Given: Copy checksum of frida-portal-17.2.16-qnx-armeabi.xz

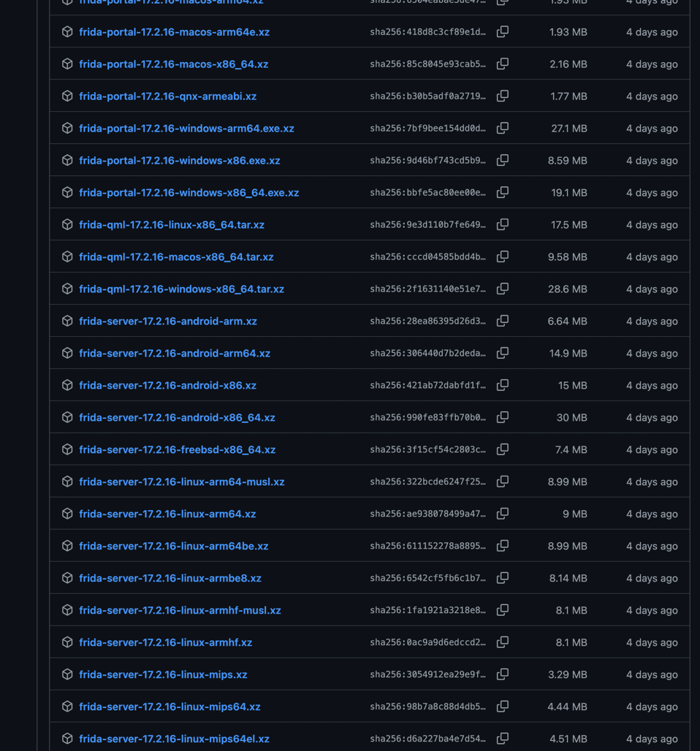Looking at the screenshot, I should (503, 96).
